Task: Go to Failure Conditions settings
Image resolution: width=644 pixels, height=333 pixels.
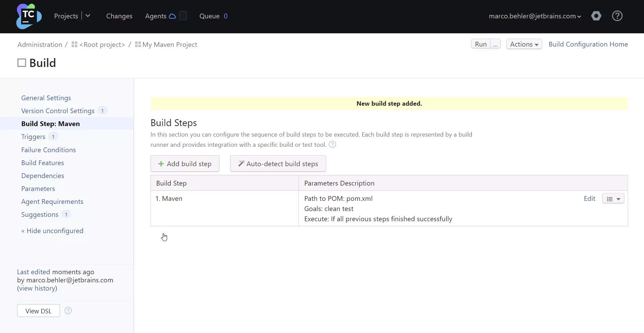Action: (49, 150)
